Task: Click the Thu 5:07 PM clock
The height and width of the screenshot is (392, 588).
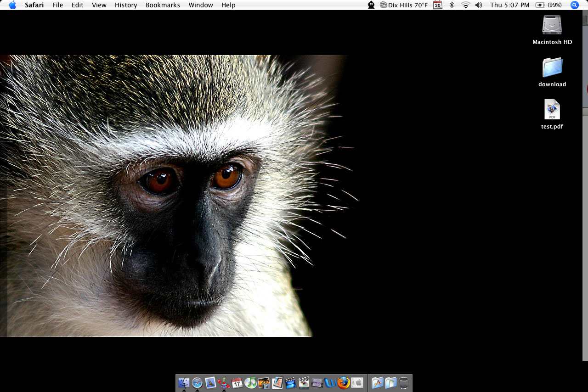Action: pos(509,5)
